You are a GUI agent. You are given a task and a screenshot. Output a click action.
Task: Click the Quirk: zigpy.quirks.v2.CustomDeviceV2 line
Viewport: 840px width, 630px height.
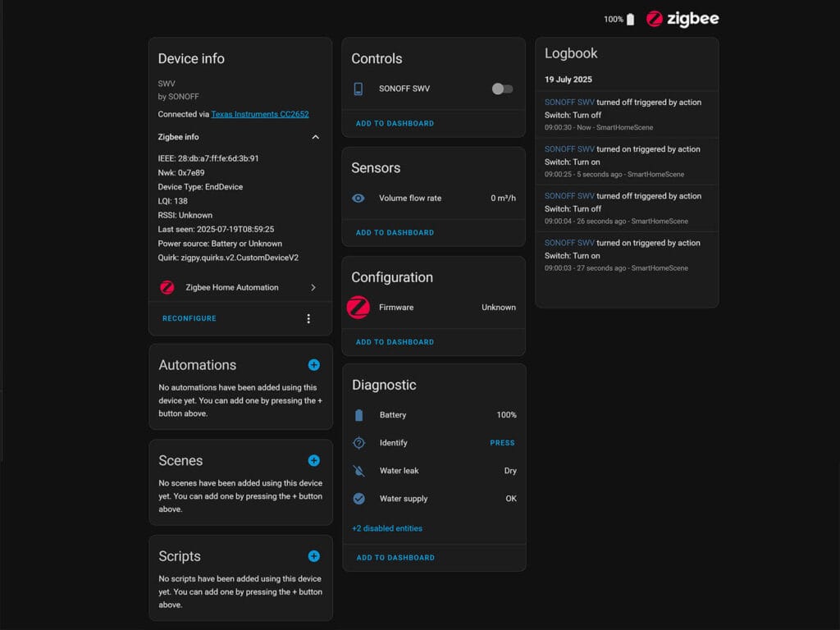(x=228, y=258)
